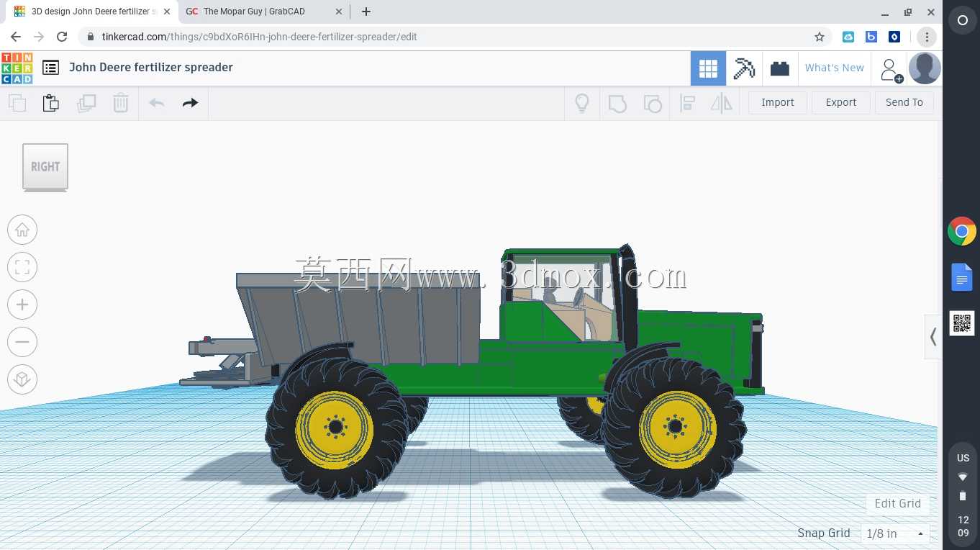Open Chrome from the shelf
Image resolution: width=980 pixels, height=550 pixels.
962,232
